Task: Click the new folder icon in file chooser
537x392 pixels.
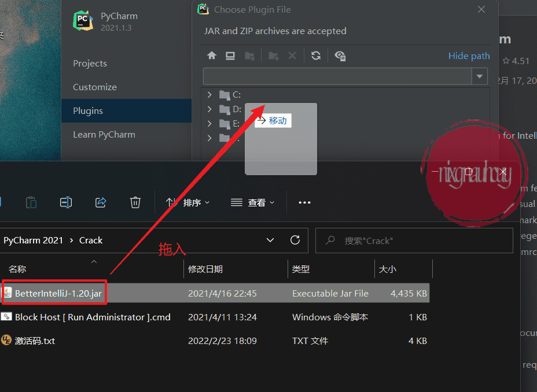Action: tap(273, 56)
